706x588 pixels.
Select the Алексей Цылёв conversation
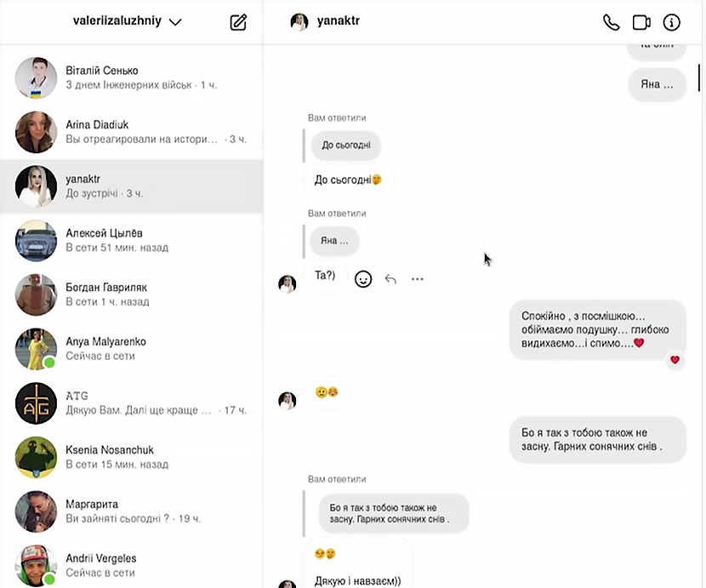(x=132, y=240)
